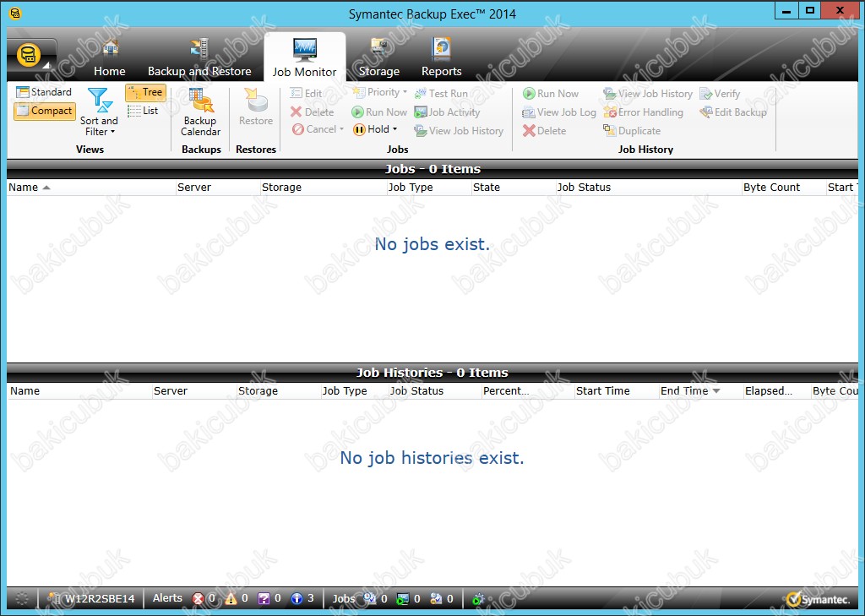
Task: Start a Test Run of the job
Action: pos(441,93)
